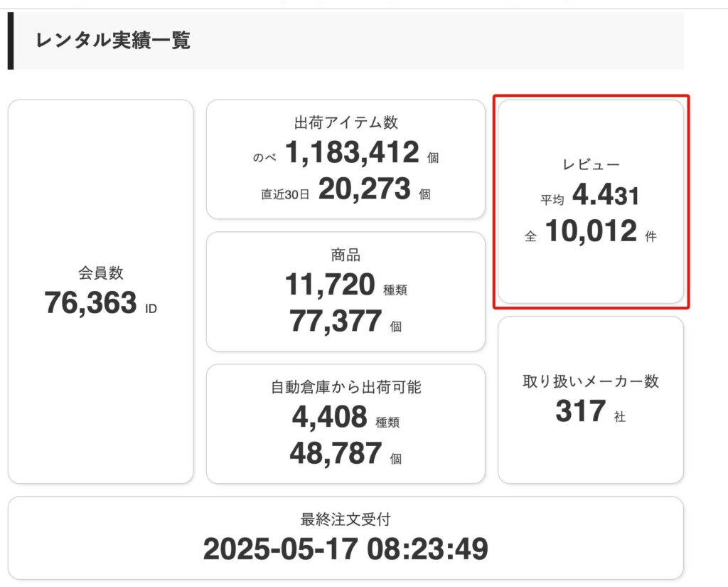Select the 会員数 label
This screenshot has height=587, width=728.
pos(101,273)
